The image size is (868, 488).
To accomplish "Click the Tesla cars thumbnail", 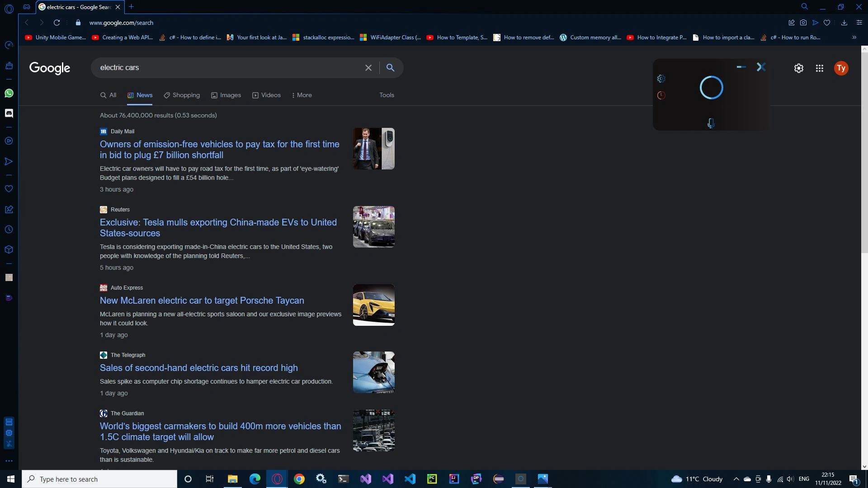I will [374, 227].
